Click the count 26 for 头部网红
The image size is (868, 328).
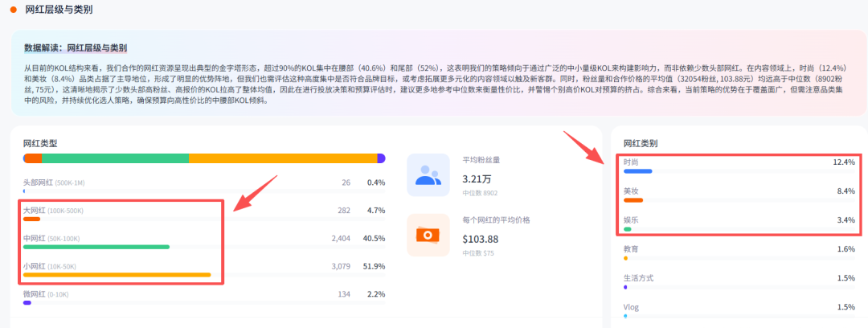pos(346,182)
